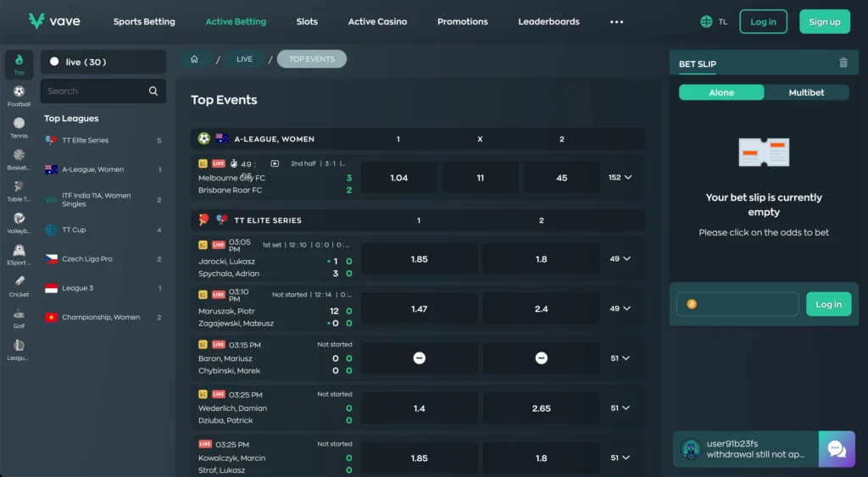Click the bitcoin coin icon in stake field
Viewport: 868px width, 477px height.
click(x=692, y=304)
